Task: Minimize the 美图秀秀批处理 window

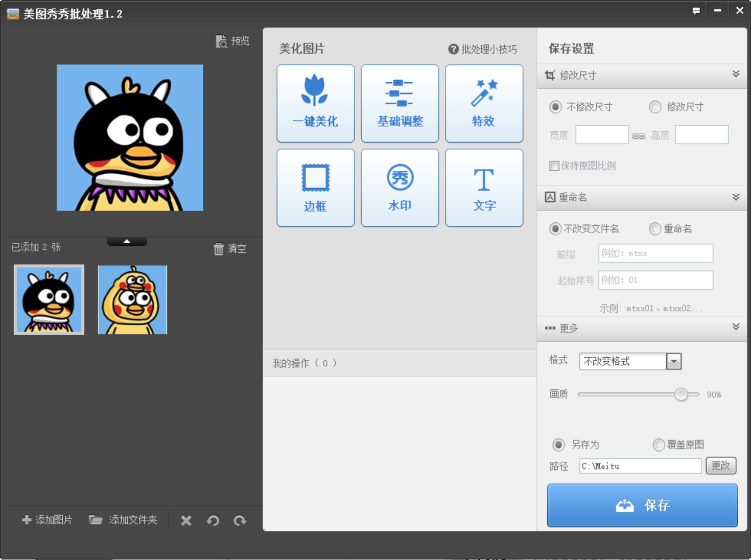Action: (x=717, y=11)
